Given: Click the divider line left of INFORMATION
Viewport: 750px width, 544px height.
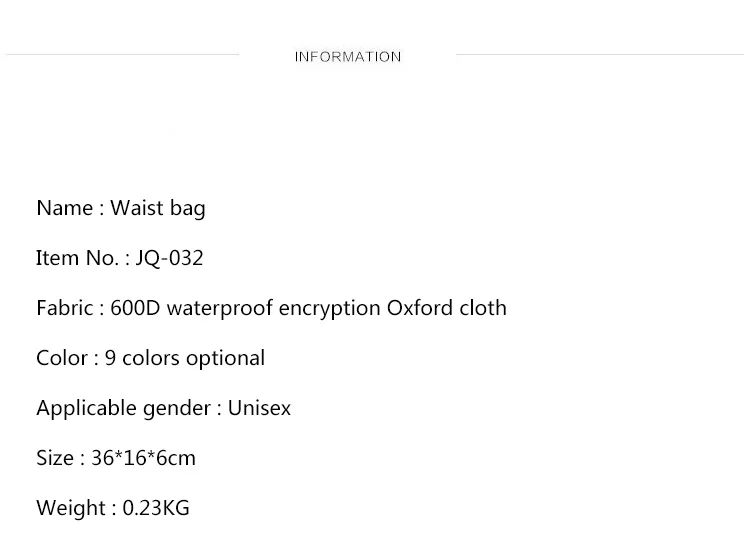Looking at the screenshot, I should 122,55.
